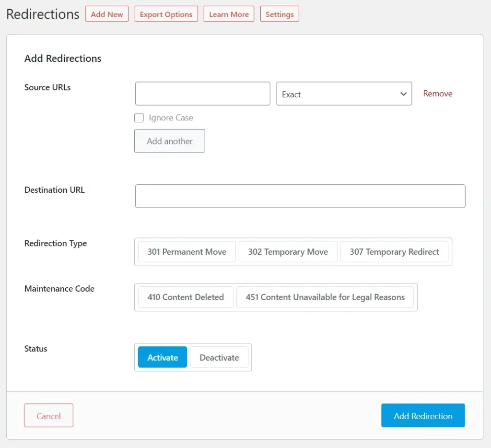Choose 307 Temporary Redirect type
The width and height of the screenshot is (491, 448).
pyautogui.click(x=394, y=251)
